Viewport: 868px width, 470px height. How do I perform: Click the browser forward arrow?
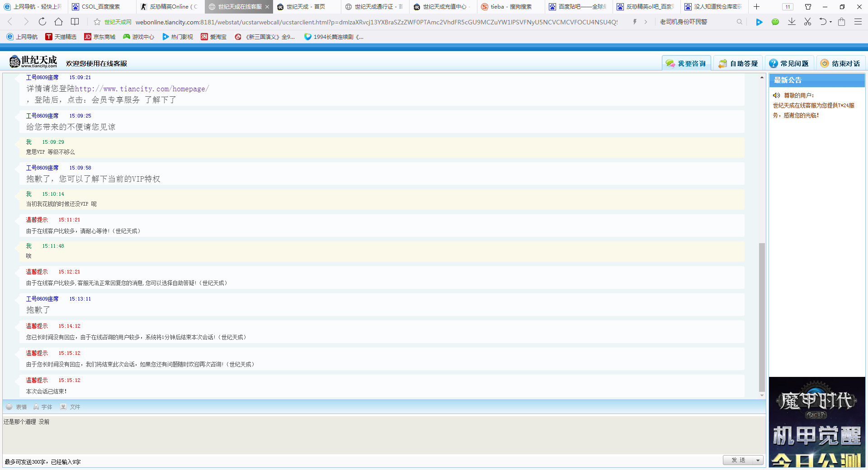pos(26,22)
